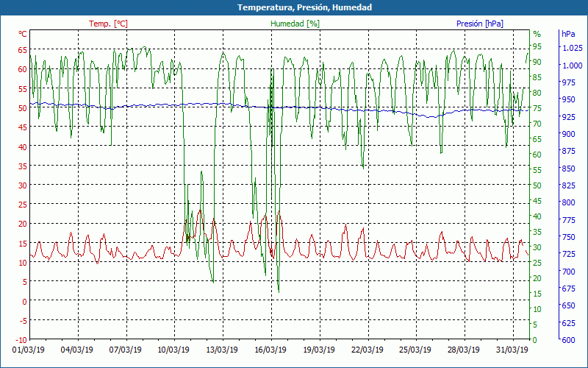Select date label 07/03/19 on x-axis
The image size is (588, 368).
click(125, 350)
